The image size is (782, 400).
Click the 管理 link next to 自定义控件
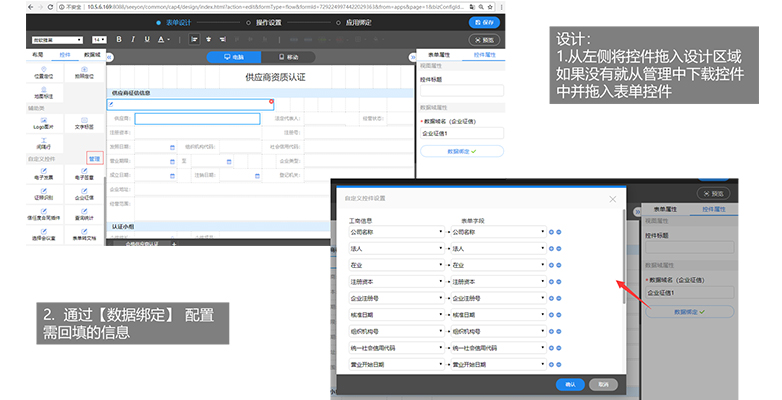click(94, 159)
